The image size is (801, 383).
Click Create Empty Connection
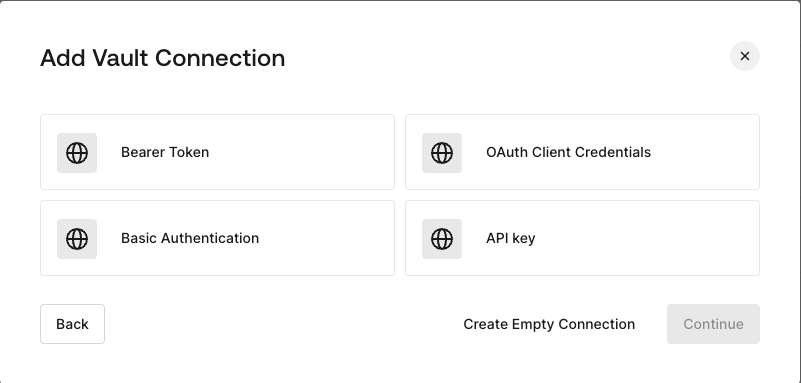tap(549, 324)
